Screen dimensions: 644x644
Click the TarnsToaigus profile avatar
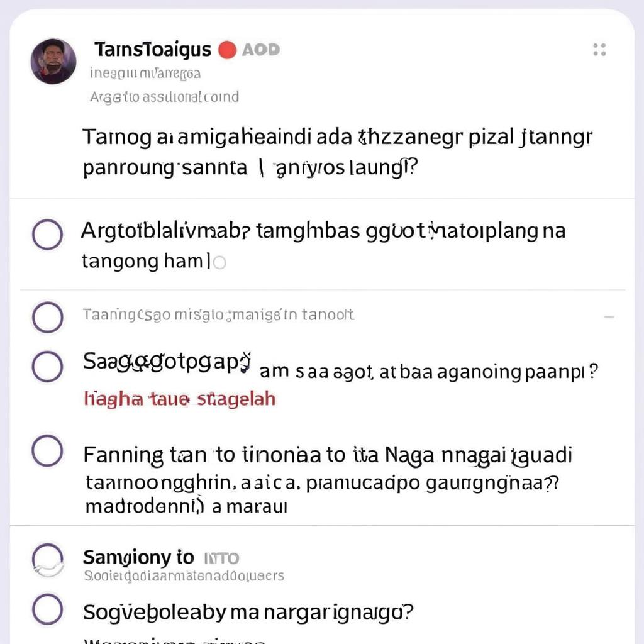53,62
